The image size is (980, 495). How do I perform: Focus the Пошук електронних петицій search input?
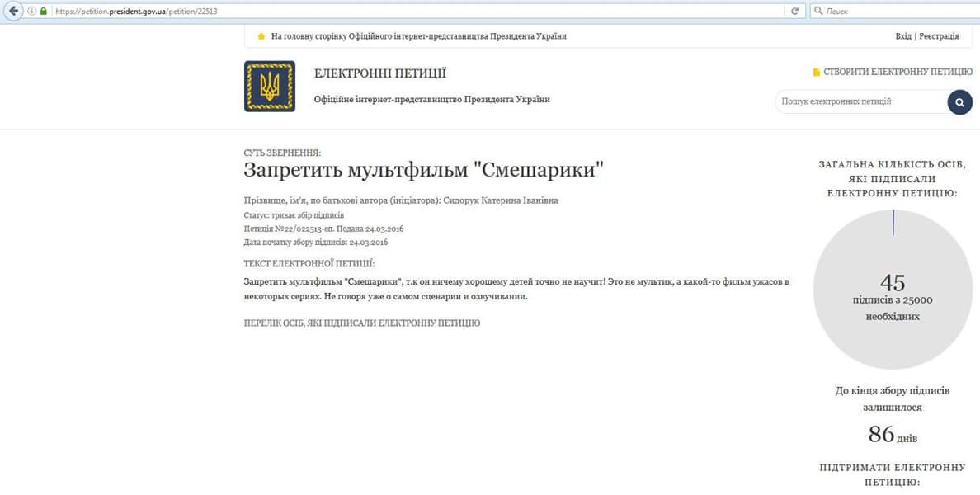(861, 101)
